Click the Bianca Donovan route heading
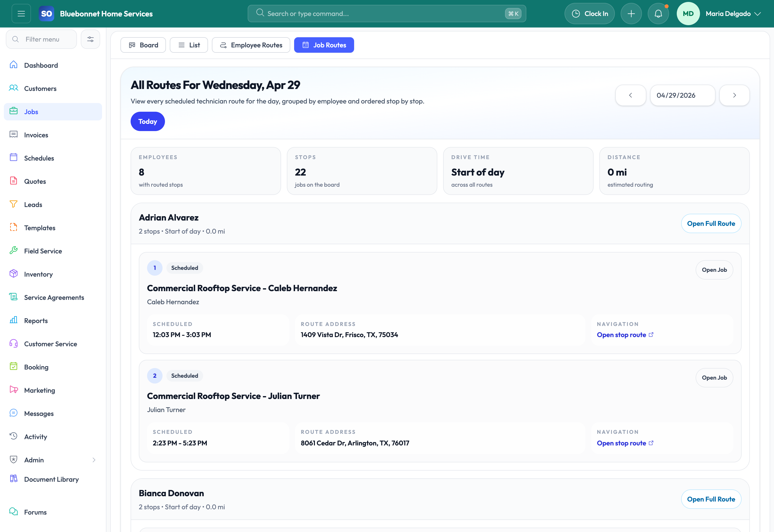 tap(171, 493)
